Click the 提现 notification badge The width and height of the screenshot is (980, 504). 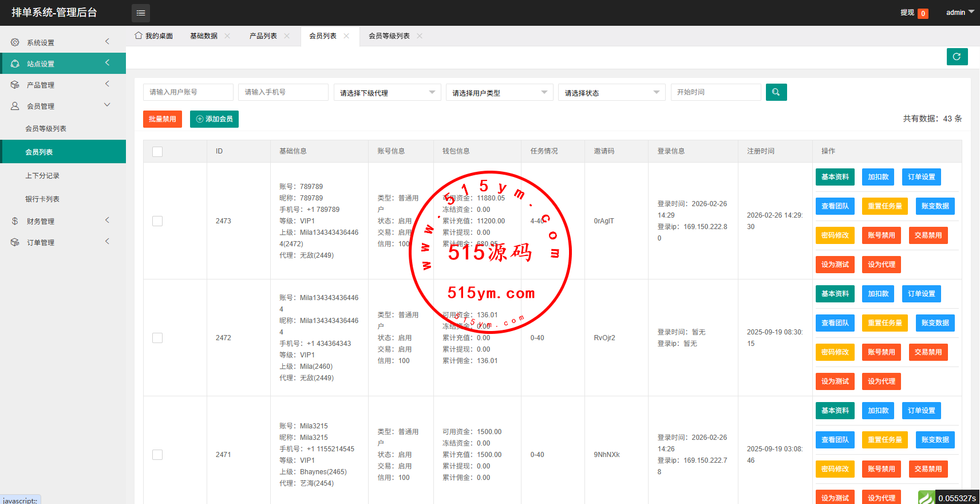click(x=923, y=13)
